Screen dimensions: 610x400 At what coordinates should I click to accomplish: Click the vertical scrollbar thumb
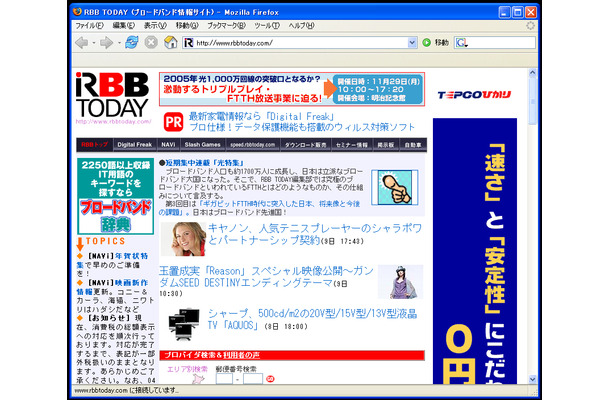(532, 101)
